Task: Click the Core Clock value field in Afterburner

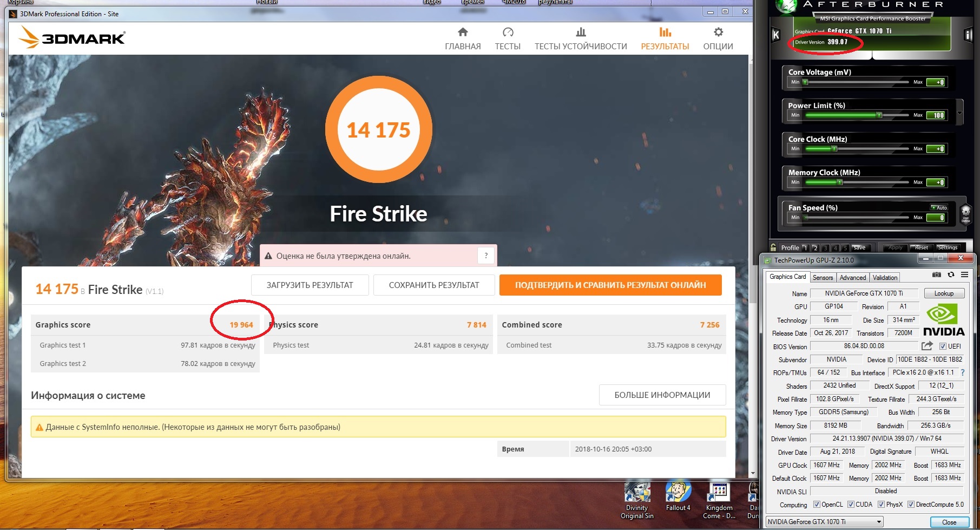Action: pos(936,149)
